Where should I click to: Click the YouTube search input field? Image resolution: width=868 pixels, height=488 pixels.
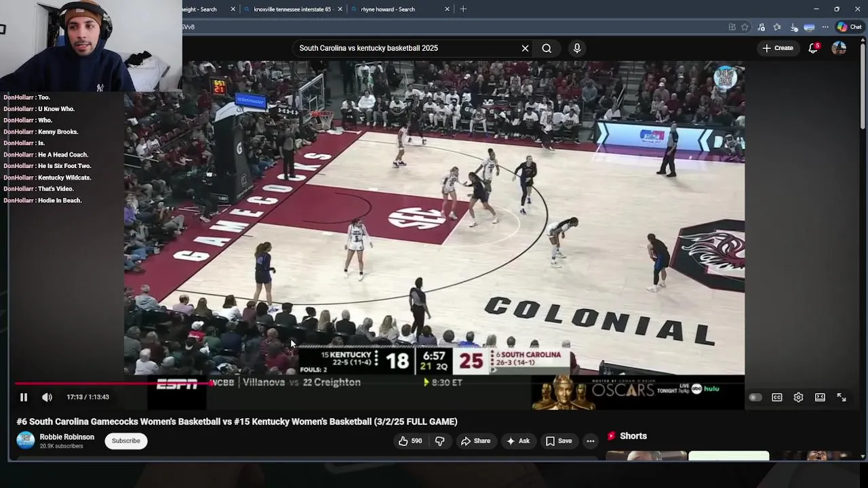coord(406,48)
